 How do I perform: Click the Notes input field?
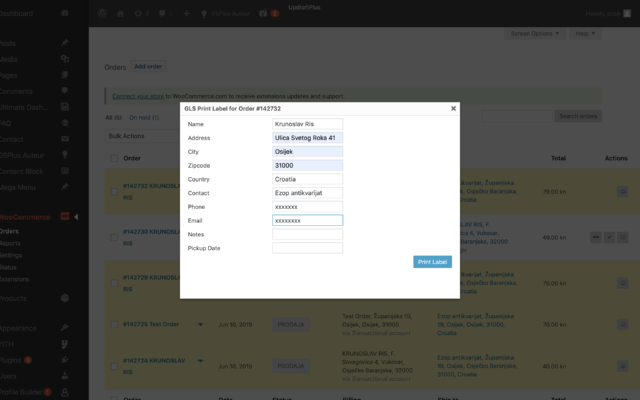[307, 234]
